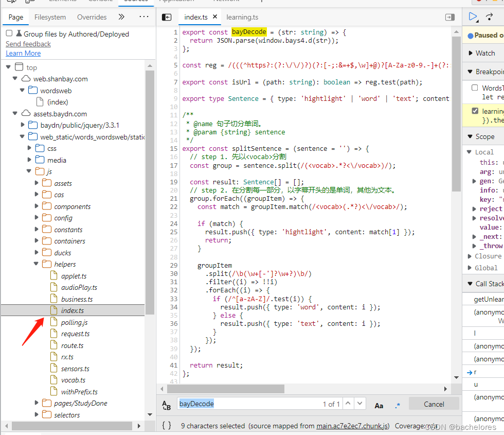The height and width of the screenshot is (435, 504).
Task: Open withPrefix.ts in the tree
Action: (79, 392)
